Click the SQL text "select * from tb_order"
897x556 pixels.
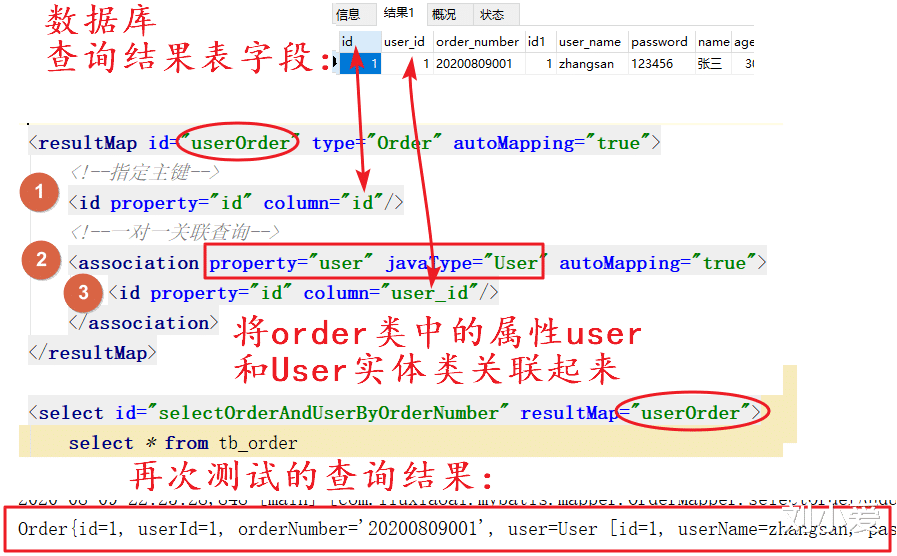[183, 443]
